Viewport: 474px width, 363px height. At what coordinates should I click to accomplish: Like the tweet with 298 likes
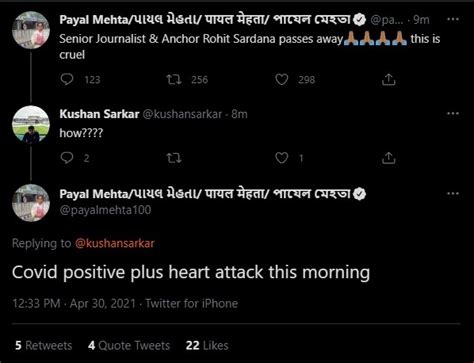(x=282, y=79)
